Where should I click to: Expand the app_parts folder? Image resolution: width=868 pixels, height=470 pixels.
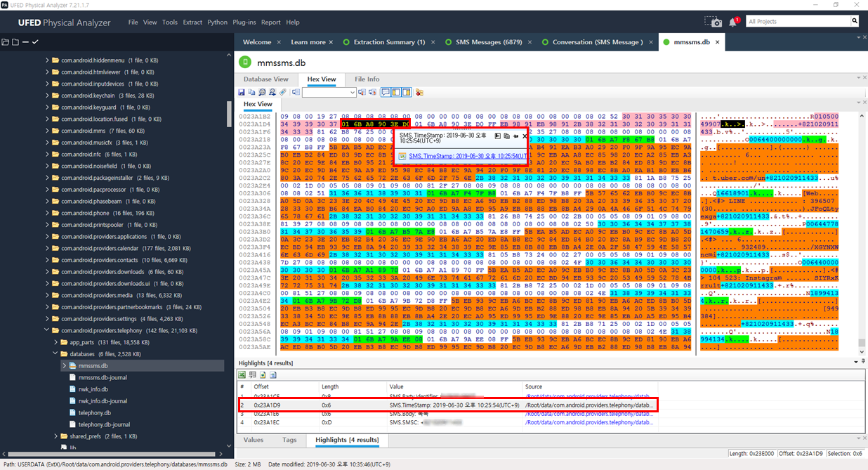click(55, 342)
